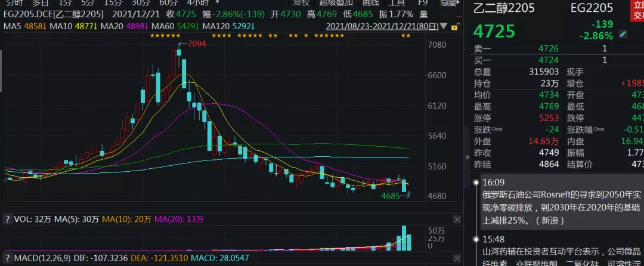Select the 30分 period tab
The width and height of the screenshot is (644, 266).
point(141,3)
